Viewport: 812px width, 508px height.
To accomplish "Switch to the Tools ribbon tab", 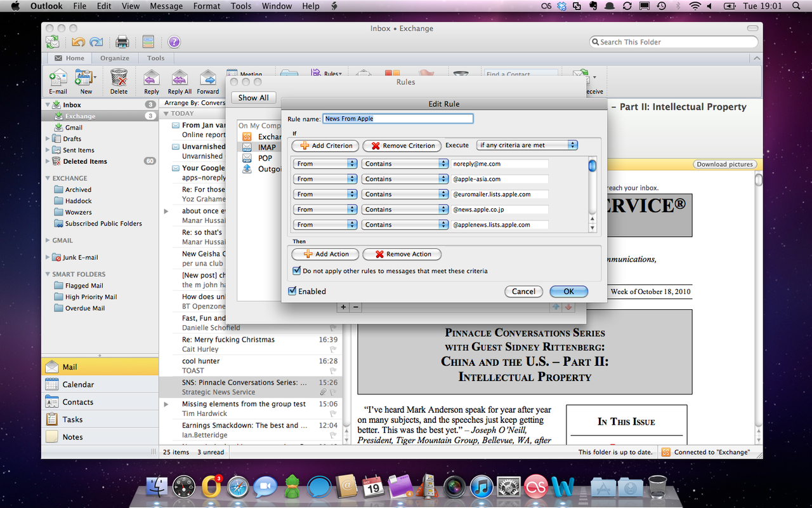I will tap(156, 58).
